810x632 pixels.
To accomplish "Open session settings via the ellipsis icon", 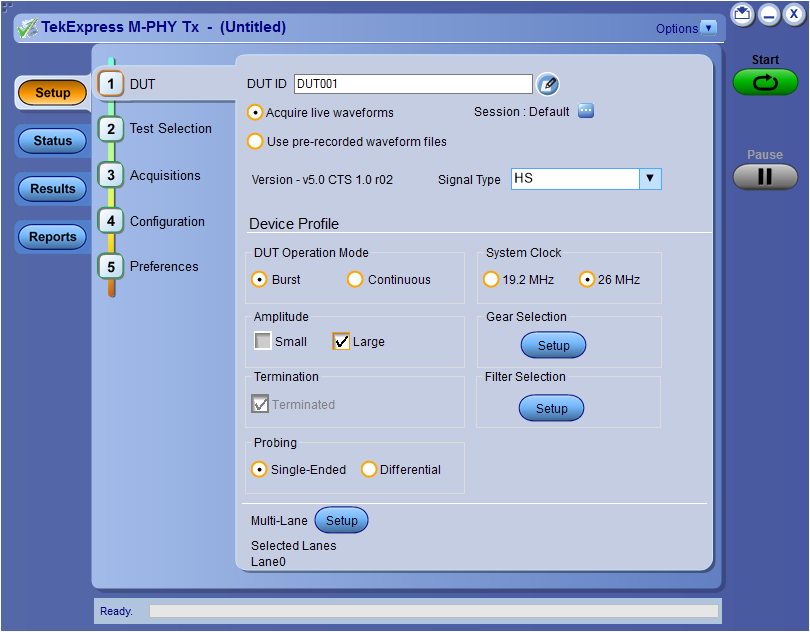I will [x=586, y=112].
